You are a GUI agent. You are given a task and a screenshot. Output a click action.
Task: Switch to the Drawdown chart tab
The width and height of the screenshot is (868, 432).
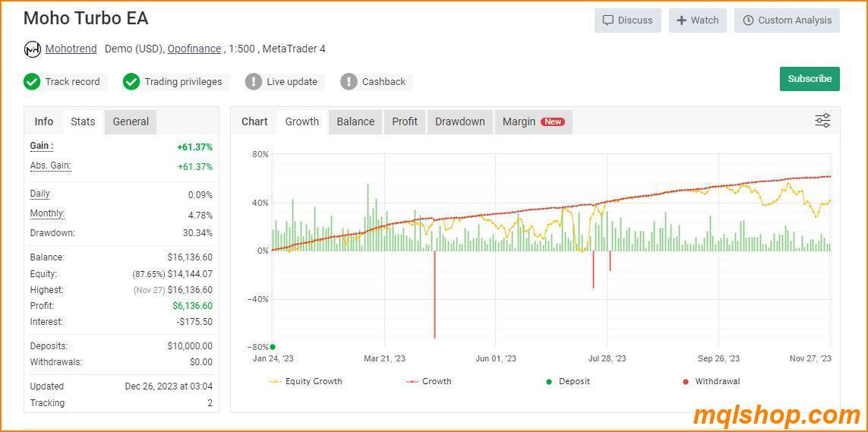(x=459, y=121)
